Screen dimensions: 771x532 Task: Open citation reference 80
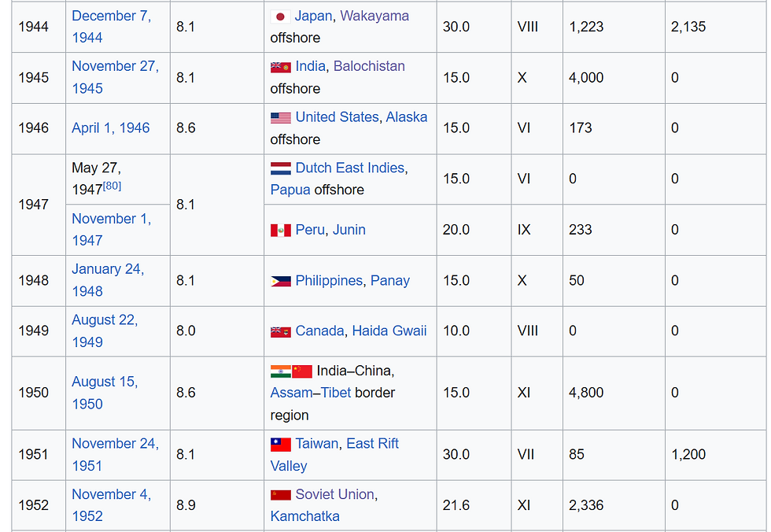click(x=112, y=186)
